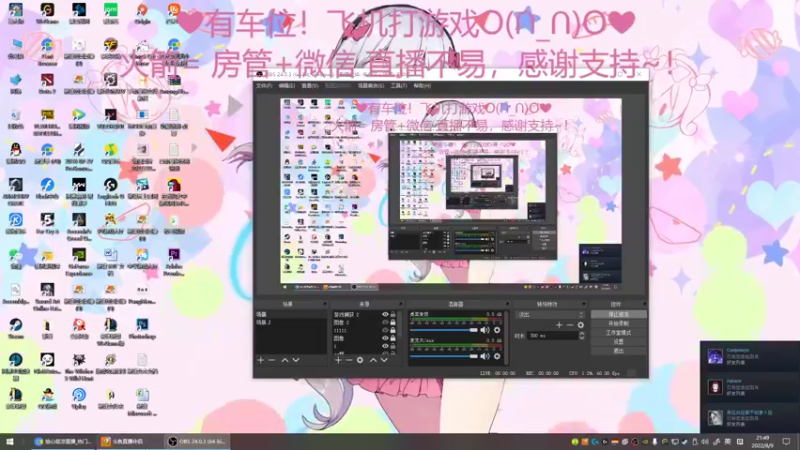Move scene down in the Scenes panel
The image size is (800, 450).
pyautogui.click(x=295, y=360)
